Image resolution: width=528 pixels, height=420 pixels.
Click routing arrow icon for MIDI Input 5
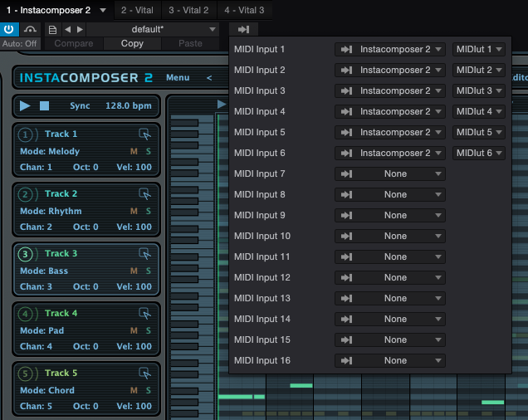(346, 132)
